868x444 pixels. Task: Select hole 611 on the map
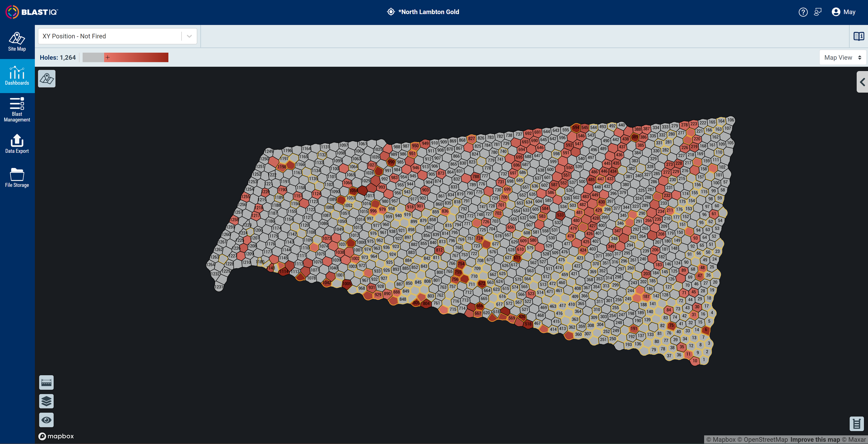517,257
